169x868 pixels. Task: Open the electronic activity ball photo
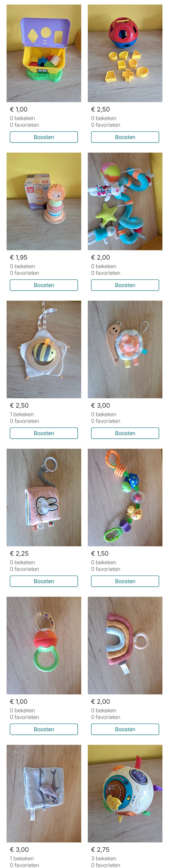pos(125,794)
